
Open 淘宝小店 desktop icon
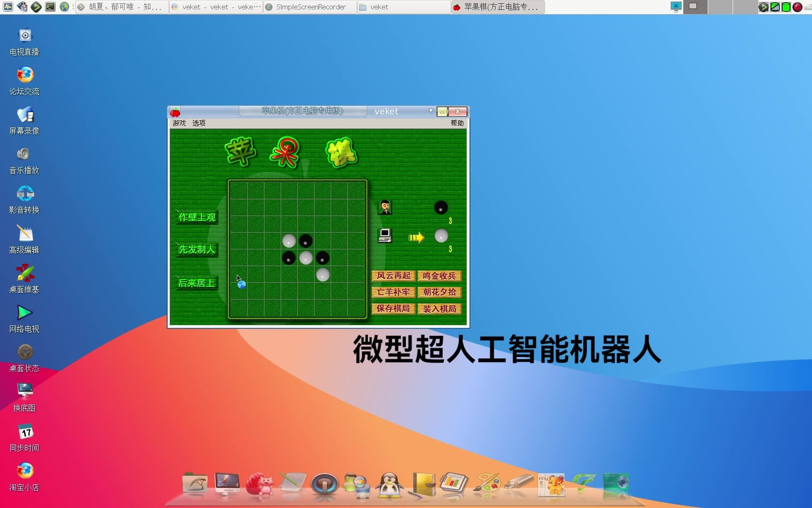pyautogui.click(x=24, y=477)
